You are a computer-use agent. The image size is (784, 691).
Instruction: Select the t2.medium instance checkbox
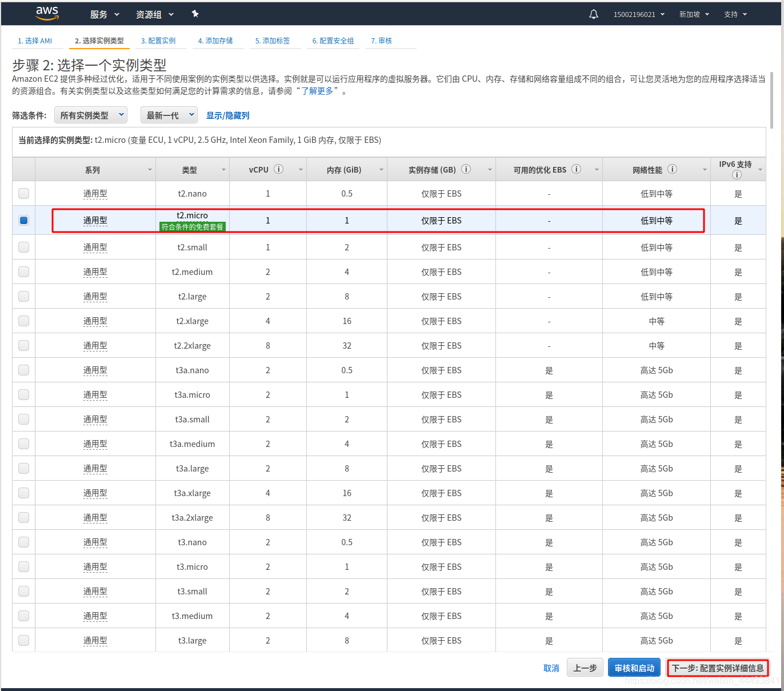click(x=23, y=271)
